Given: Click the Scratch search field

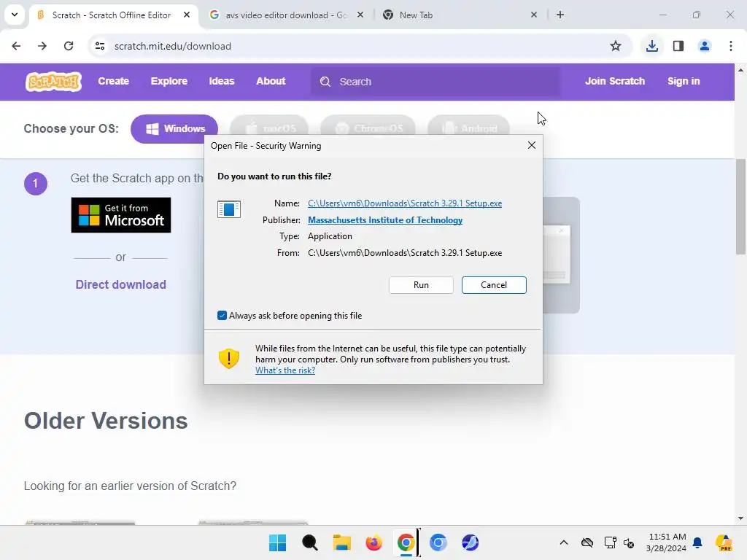Looking at the screenshot, I should tap(436, 82).
